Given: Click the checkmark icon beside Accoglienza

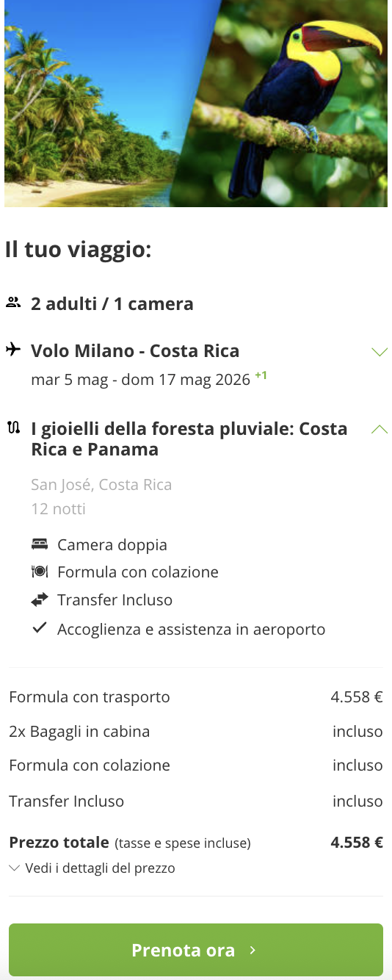Looking at the screenshot, I should pyautogui.click(x=40, y=628).
